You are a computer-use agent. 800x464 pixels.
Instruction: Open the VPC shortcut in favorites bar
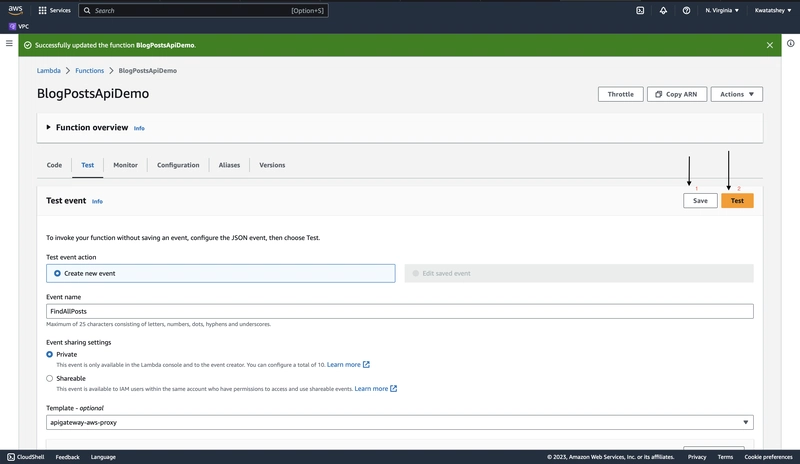(19, 26)
